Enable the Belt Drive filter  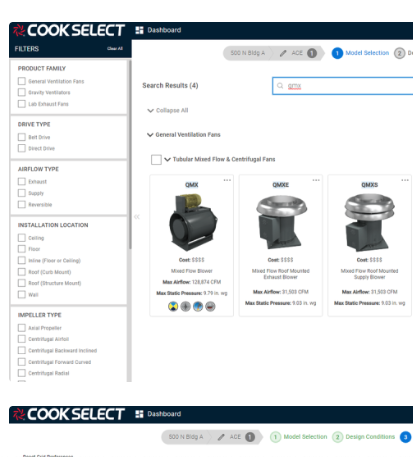click(x=22, y=137)
